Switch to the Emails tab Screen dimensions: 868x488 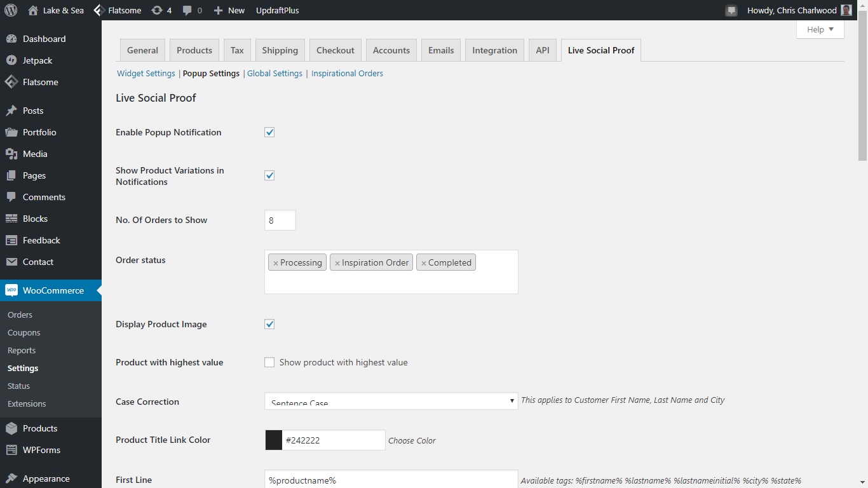click(x=441, y=50)
